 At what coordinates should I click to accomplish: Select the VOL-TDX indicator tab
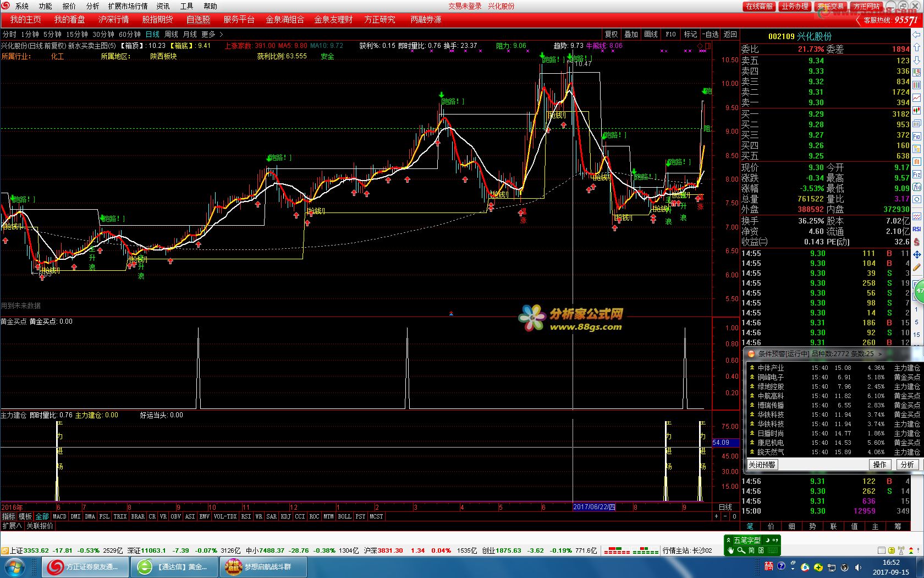click(x=225, y=516)
